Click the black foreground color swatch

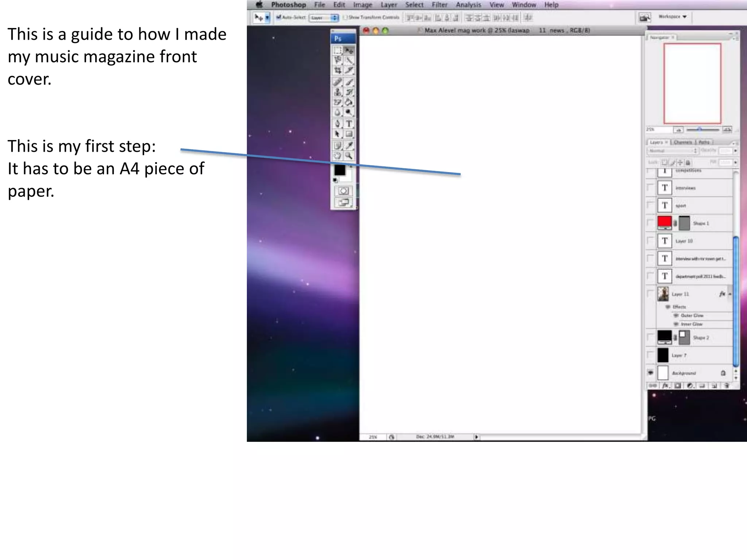(340, 170)
